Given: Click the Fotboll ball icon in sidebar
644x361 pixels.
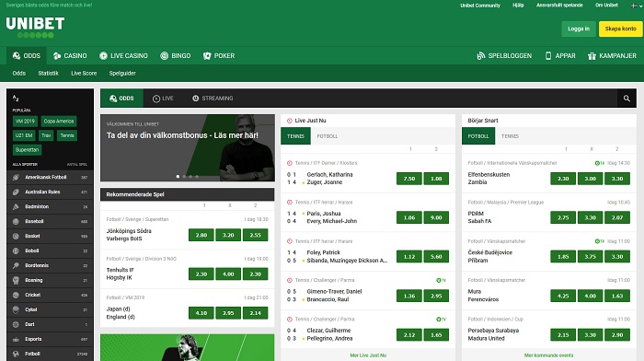Looking at the screenshot, I should point(16,354).
